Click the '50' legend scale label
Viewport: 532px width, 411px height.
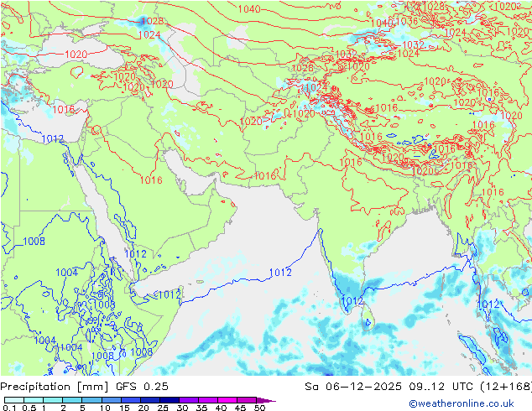point(260,408)
